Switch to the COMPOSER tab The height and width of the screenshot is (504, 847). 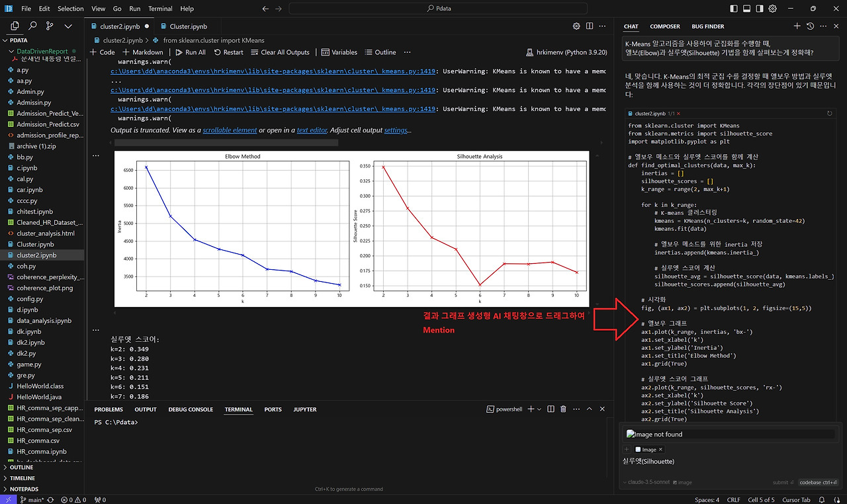pos(665,26)
